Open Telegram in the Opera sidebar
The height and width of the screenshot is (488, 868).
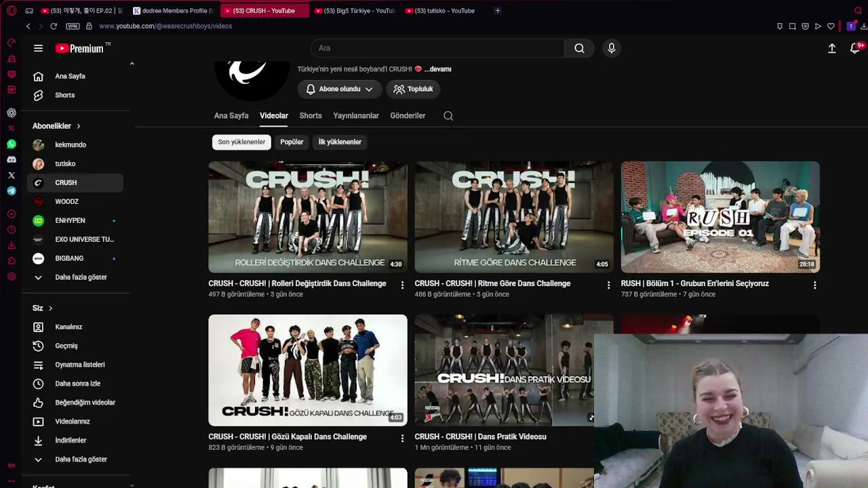(x=12, y=191)
